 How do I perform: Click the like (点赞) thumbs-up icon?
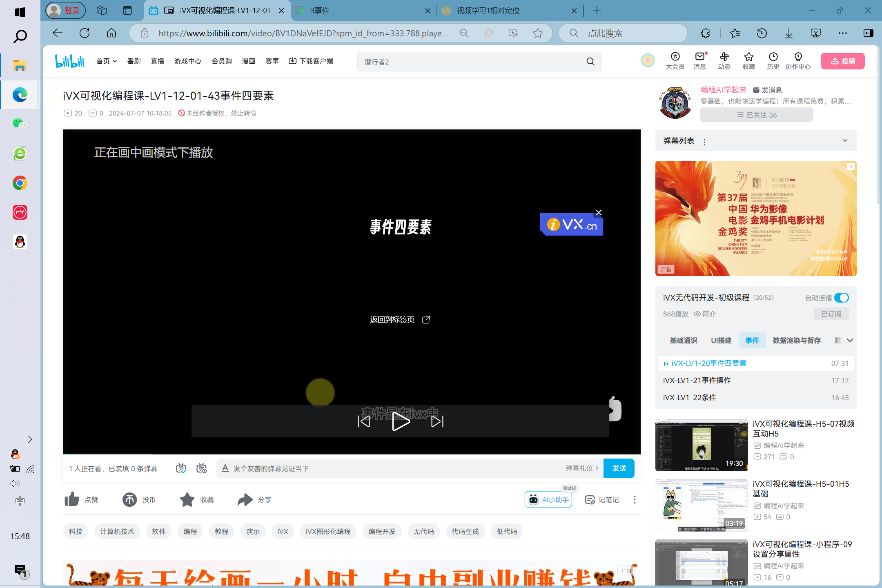tap(72, 499)
